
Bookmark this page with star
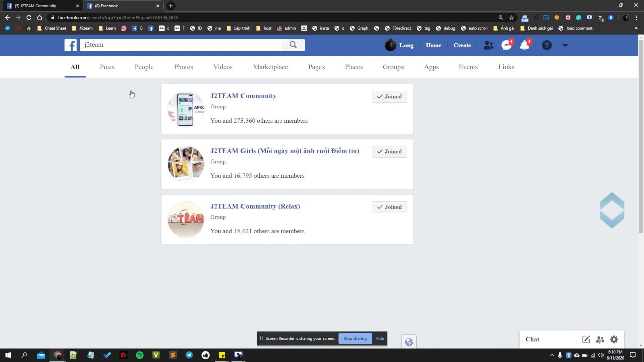(512, 17)
